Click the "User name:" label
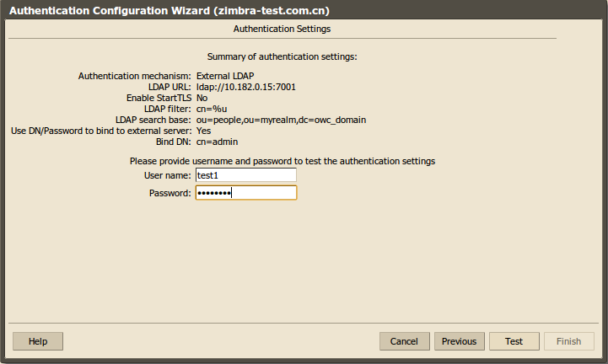This screenshot has height=364, width=608. pyautogui.click(x=168, y=175)
